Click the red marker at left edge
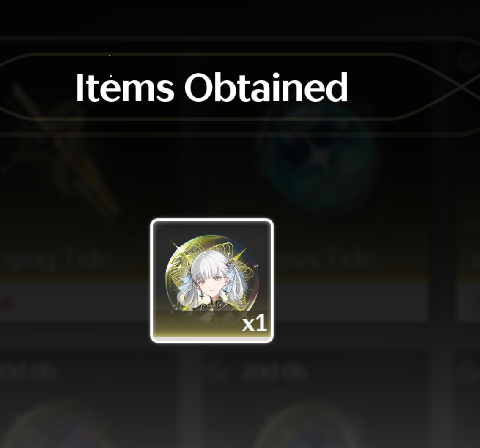 point(5,305)
